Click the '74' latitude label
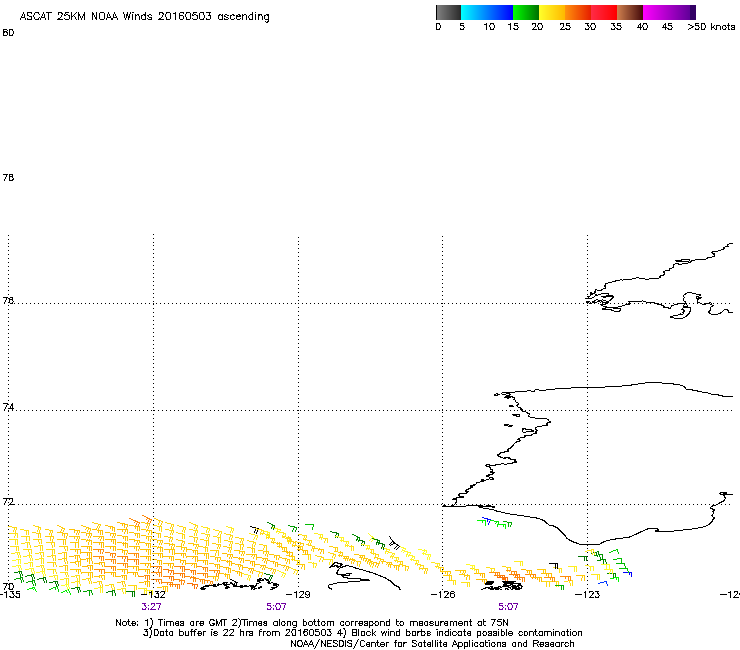This screenshot has width=740, height=650. [8, 407]
